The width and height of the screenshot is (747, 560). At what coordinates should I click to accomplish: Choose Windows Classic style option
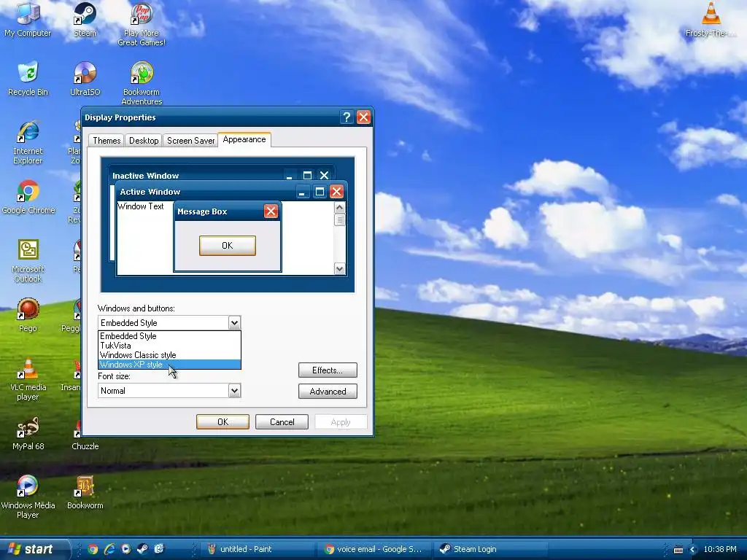[169, 355]
